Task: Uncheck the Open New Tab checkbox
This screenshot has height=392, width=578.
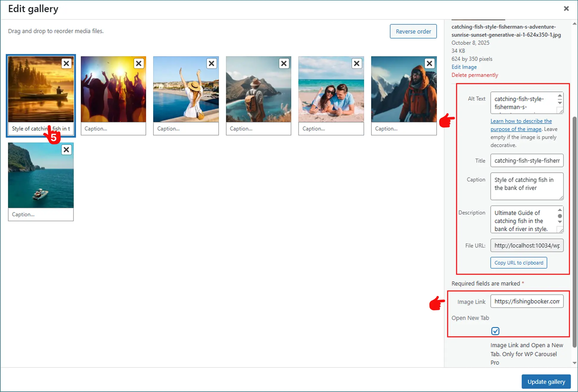Action: [495, 331]
